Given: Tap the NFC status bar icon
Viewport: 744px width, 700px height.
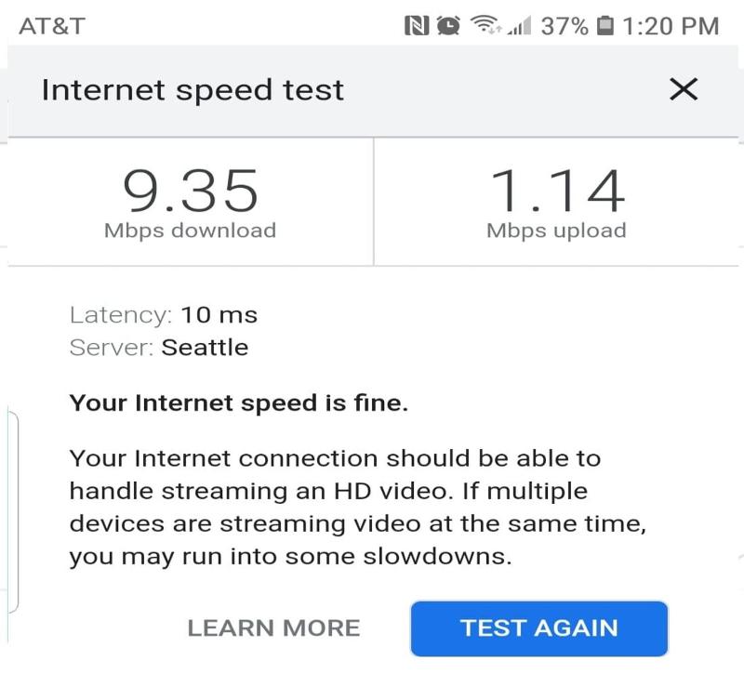Looking at the screenshot, I should pos(416,26).
